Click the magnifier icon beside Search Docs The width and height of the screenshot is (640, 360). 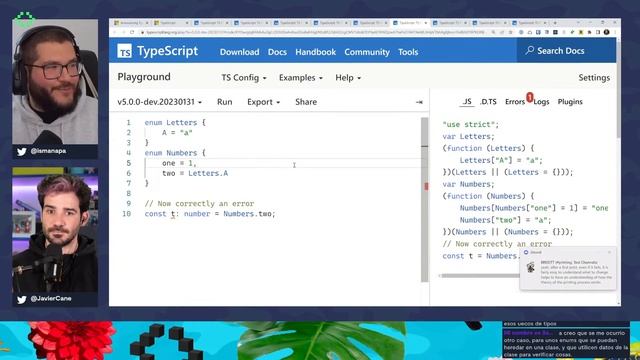529,50
